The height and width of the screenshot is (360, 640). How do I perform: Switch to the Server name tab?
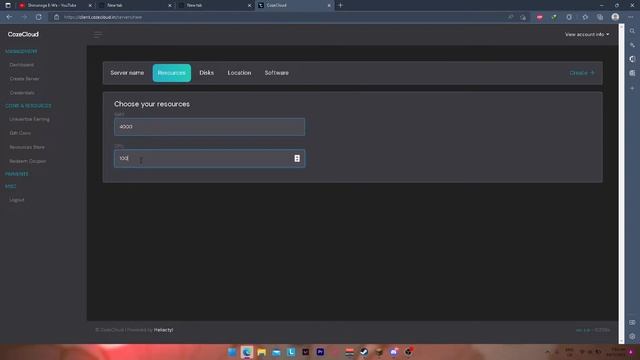(127, 73)
